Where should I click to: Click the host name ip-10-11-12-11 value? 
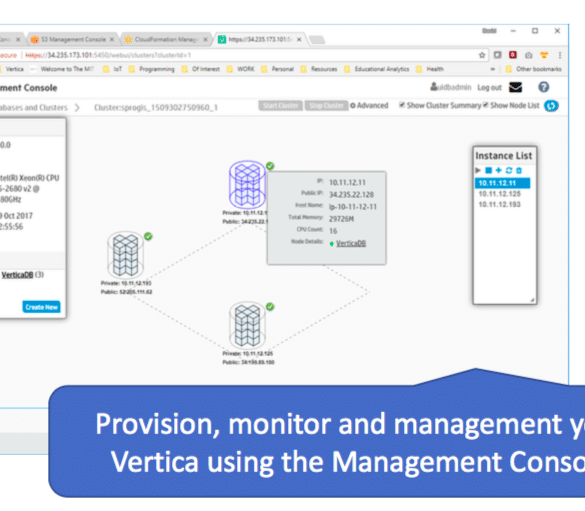tap(353, 207)
